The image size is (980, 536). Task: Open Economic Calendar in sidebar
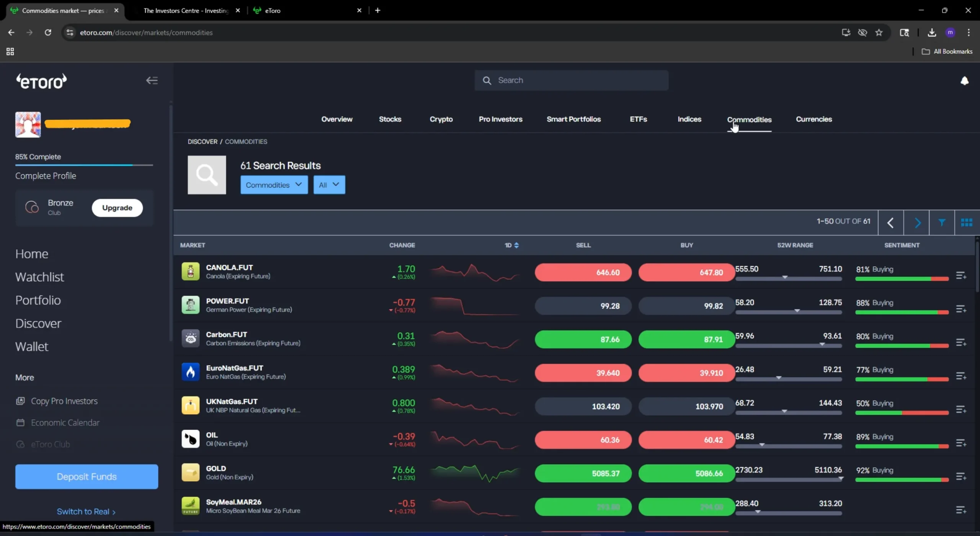click(x=57, y=423)
